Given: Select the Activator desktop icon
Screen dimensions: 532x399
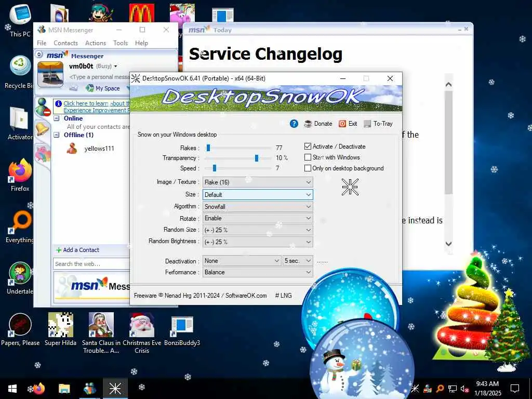Looking at the screenshot, I should tap(20, 124).
